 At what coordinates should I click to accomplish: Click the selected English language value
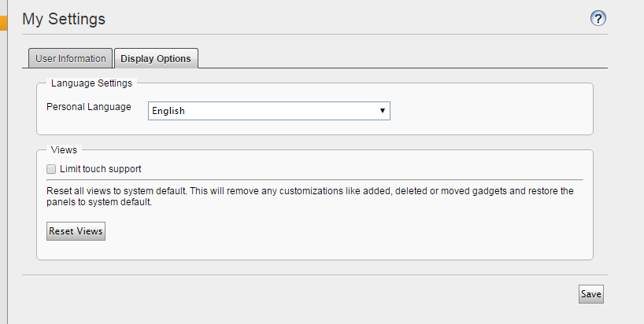168,111
